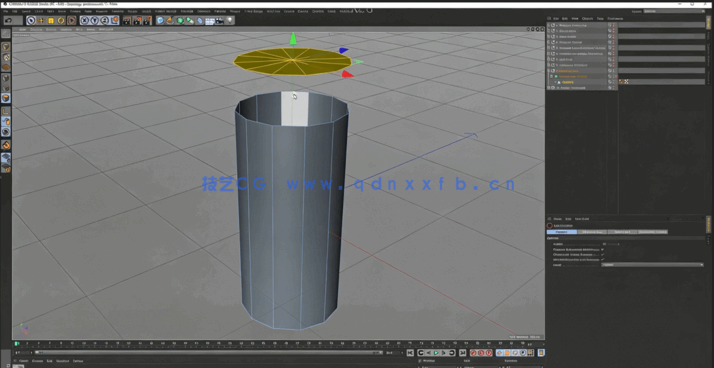Viewport: 714px width, 368px height.
Task: Click the green Subdivision Surface generator icon
Action: 180,20
